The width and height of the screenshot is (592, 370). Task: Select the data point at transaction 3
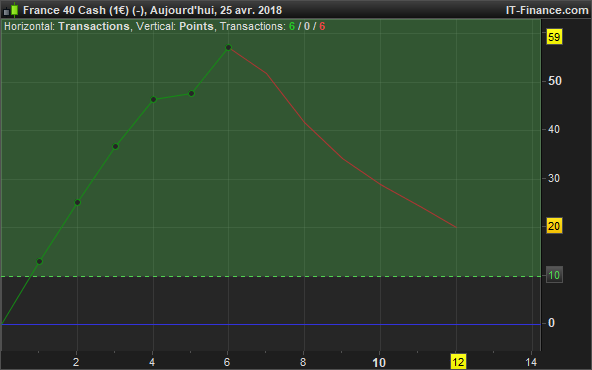pyautogui.click(x=116, y=146)
